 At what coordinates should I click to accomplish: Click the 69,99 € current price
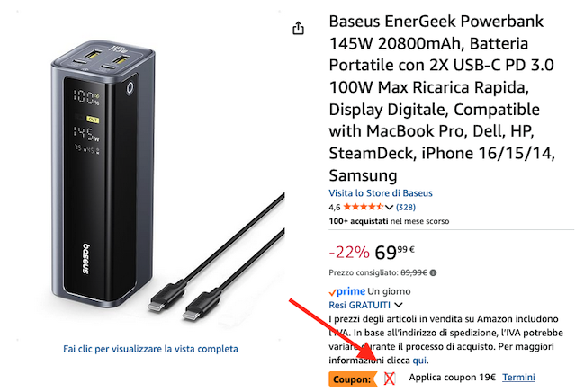(394, 252)
